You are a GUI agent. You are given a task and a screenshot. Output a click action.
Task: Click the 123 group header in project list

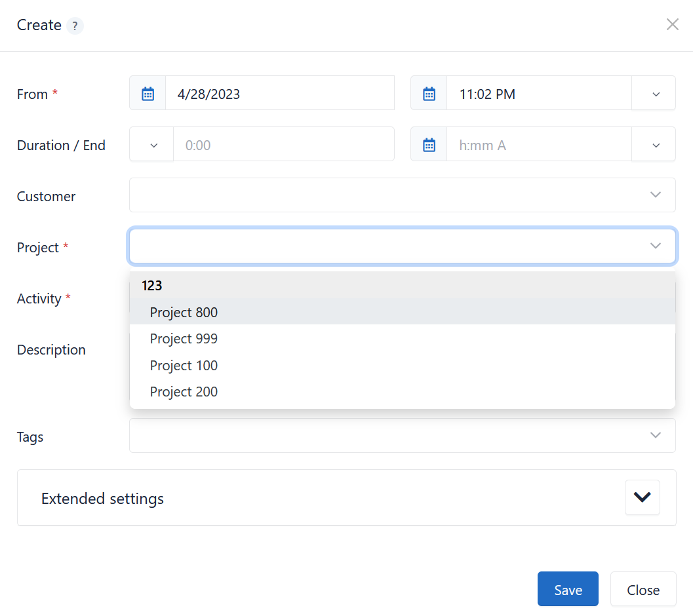coord(151,286)
